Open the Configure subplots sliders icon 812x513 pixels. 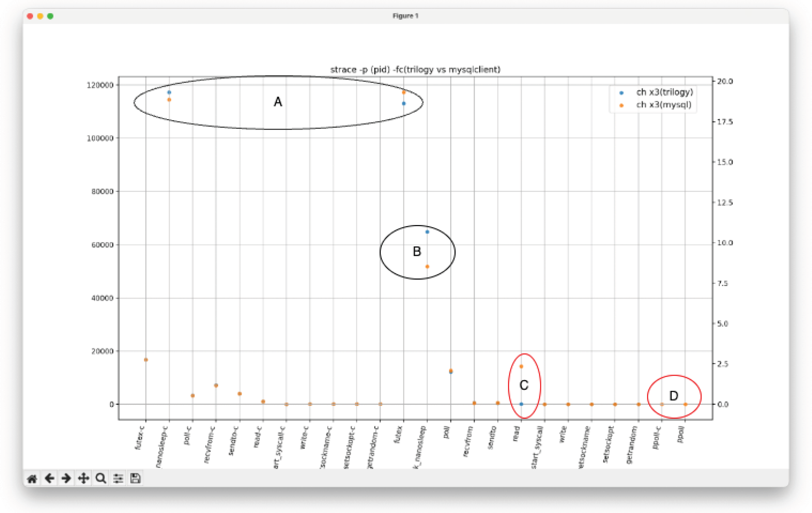pyautogui.click(x=118, y=478)
